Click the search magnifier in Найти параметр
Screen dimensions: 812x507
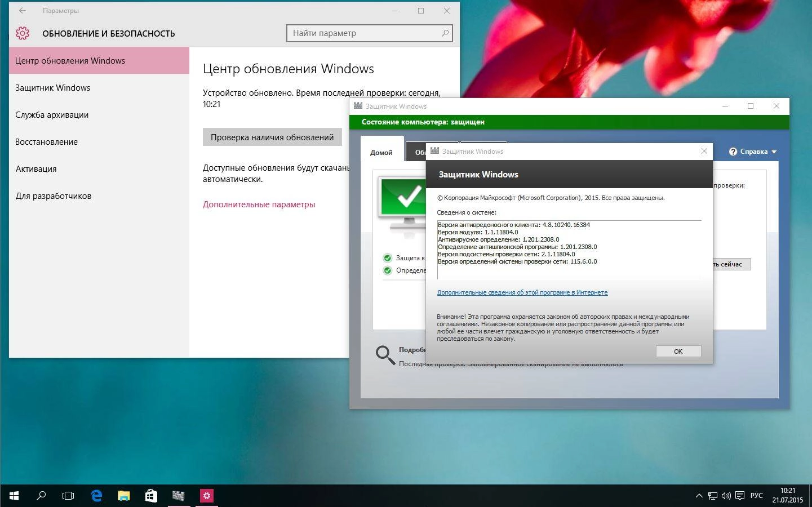(x=445, y=33)
